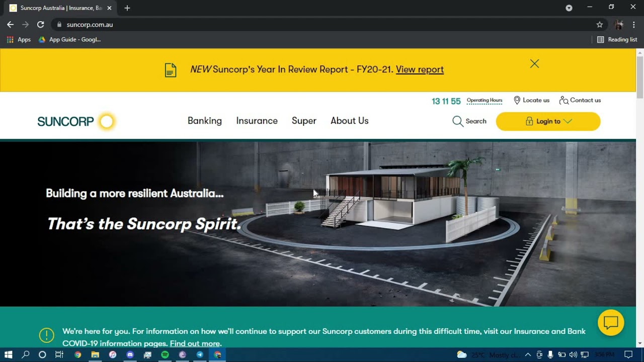The width and height of the screenshot is (644, 362).
Task: Open Task View on taskbar
Action: click(59, 354)
